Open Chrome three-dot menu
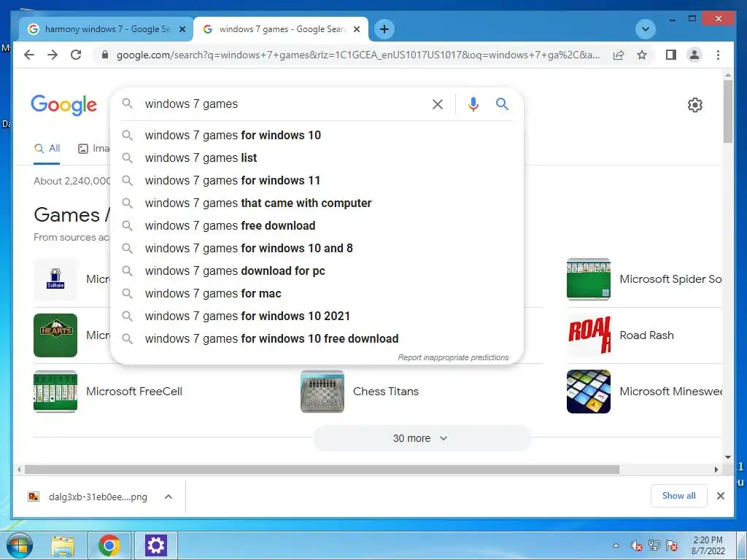 pos(718,55)
